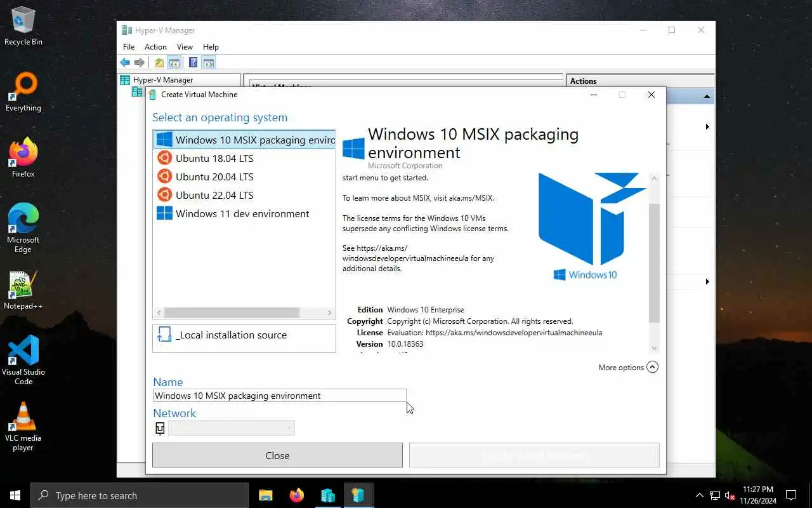The width and height of the screenshot is (812, 508).
Task: Click description pane scrollbar up arrow
Action: [655, 179]
